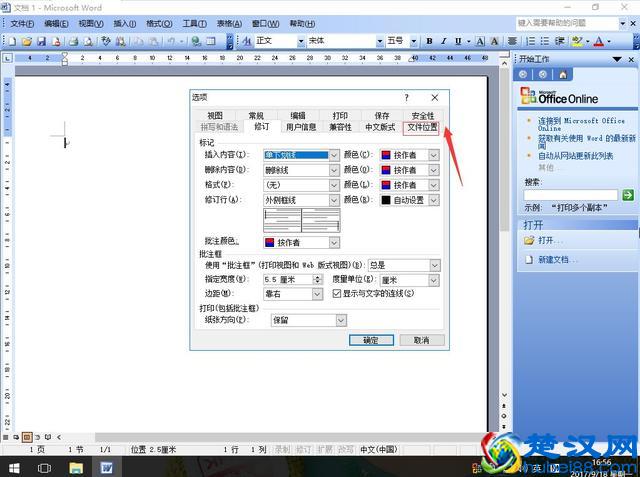640x477 pixels.
Task: Click the help question input box
Action: [567, 23]
